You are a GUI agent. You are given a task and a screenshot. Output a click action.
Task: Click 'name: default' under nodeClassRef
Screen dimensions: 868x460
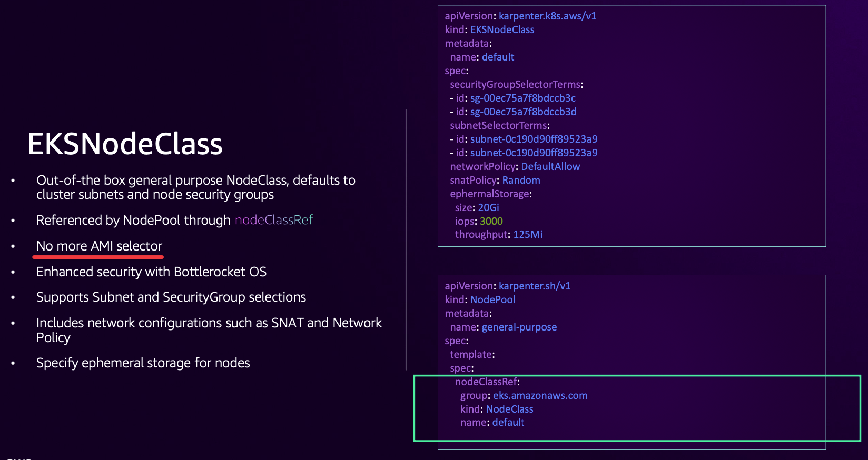(492, 423)
